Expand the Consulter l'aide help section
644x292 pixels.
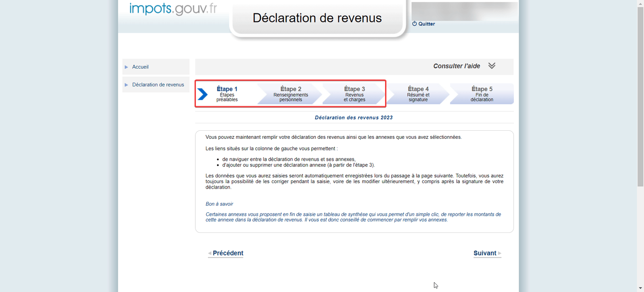[x=457, y=66]
